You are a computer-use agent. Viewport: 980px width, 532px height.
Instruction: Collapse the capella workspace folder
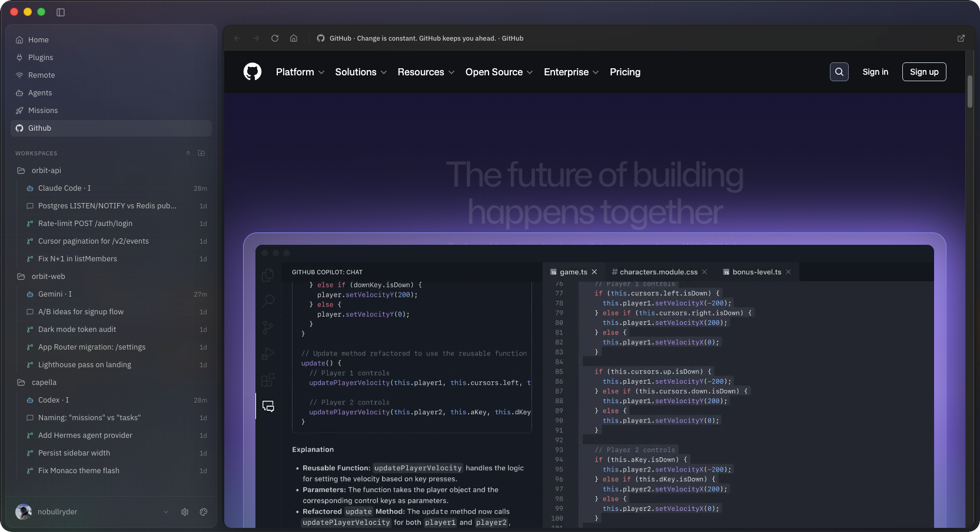[x=111, y=383]
